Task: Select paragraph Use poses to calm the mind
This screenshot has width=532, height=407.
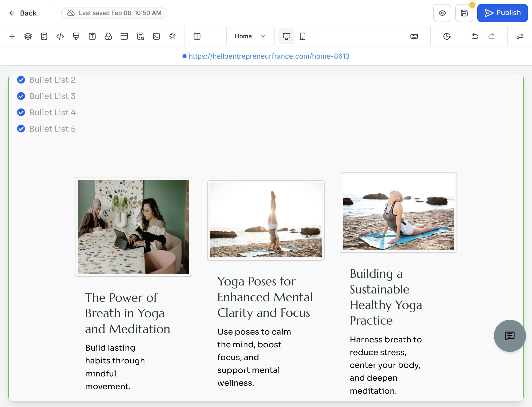Action: pyautogui.click(x=254, y=357)
